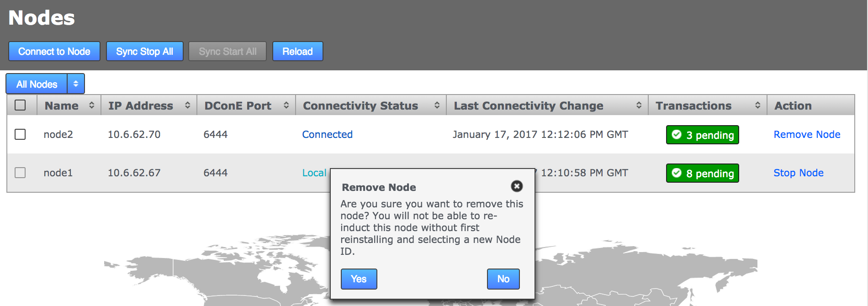The height and width of the screenshot is (306, 868).
Task: Click the sort arrows on Connectivity Status column
Action: [x=436, y=106]
